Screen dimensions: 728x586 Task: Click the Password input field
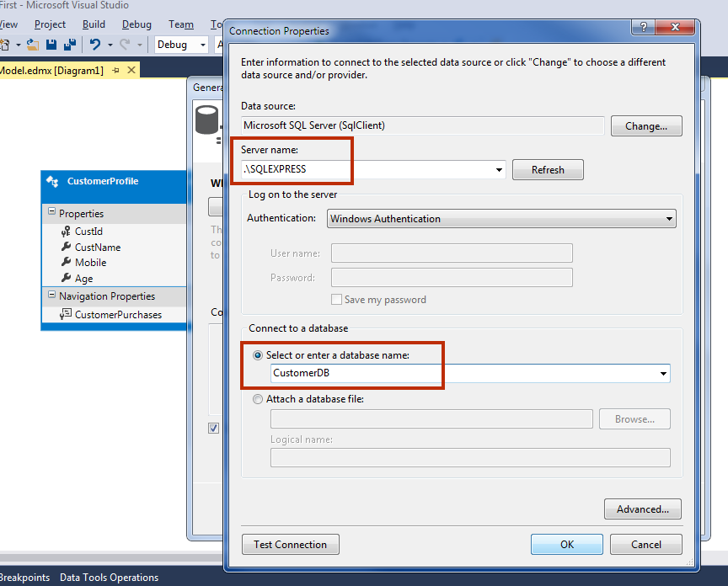(x=452, y=278)
